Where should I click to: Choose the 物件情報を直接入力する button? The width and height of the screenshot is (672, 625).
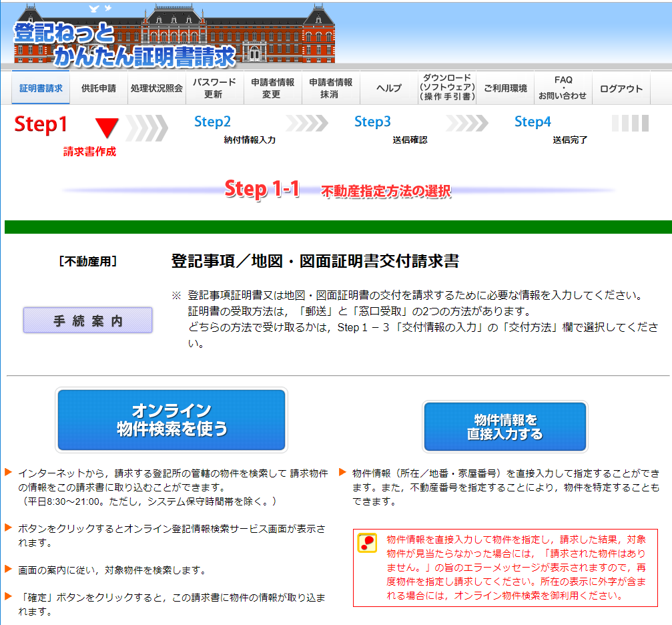[505, 427]
